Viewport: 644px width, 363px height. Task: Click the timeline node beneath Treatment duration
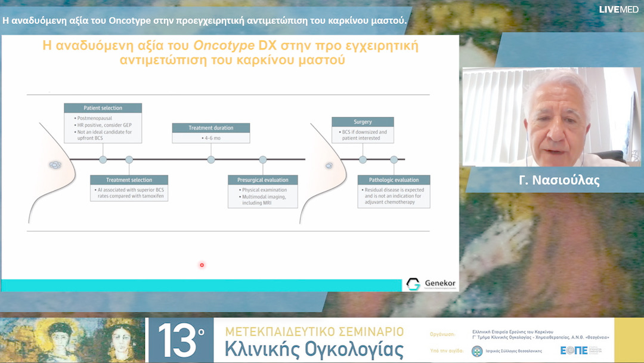click(211, 159)
